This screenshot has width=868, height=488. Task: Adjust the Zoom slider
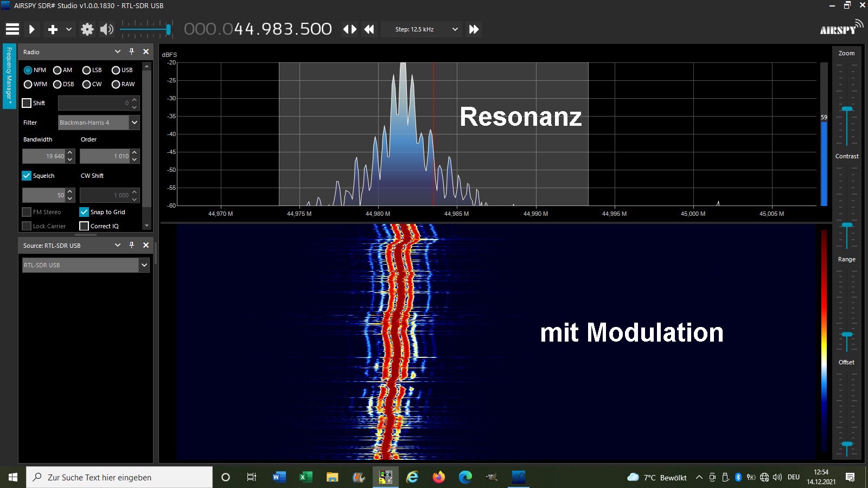tap(847, 109)
